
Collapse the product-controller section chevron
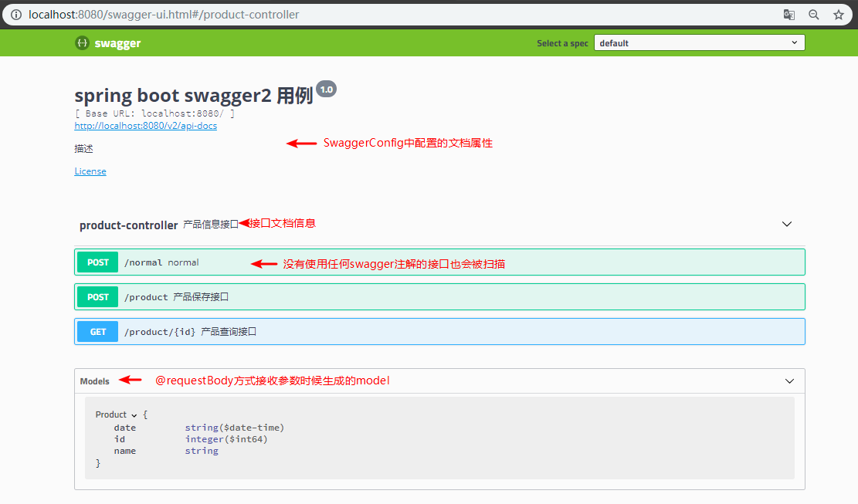[x=787, y=225]
